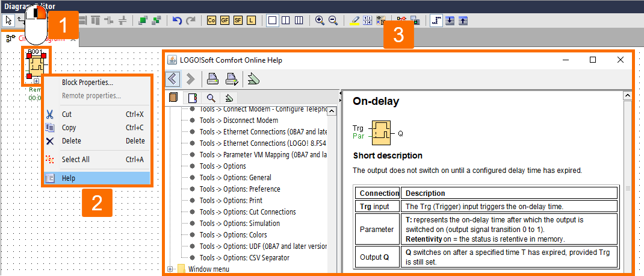Open Tools -> Options: Cut Connections topic
644x276 pixels.
coord(247,212)
